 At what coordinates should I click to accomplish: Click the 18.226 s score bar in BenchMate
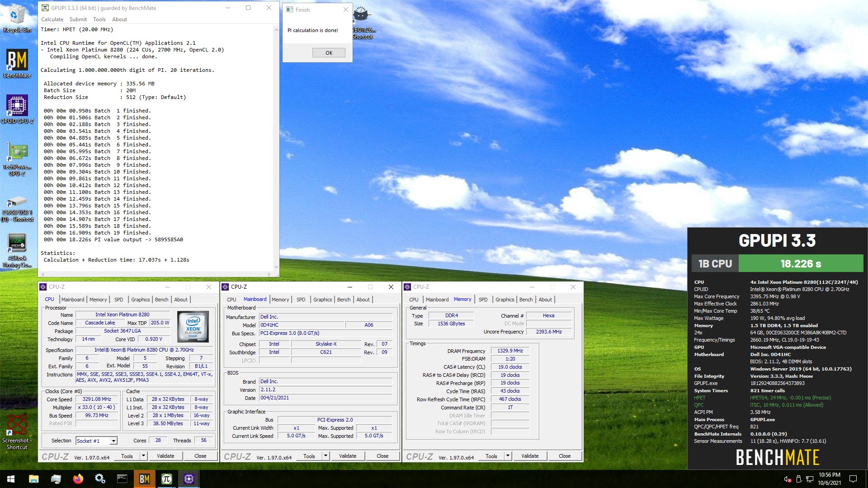coord(801,263)
